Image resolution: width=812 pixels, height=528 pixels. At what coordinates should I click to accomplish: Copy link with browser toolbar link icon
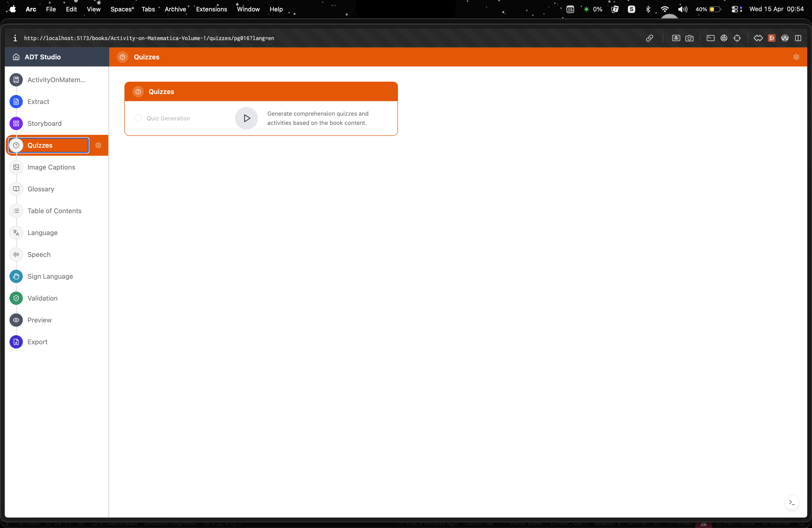[x=650, y=38]
